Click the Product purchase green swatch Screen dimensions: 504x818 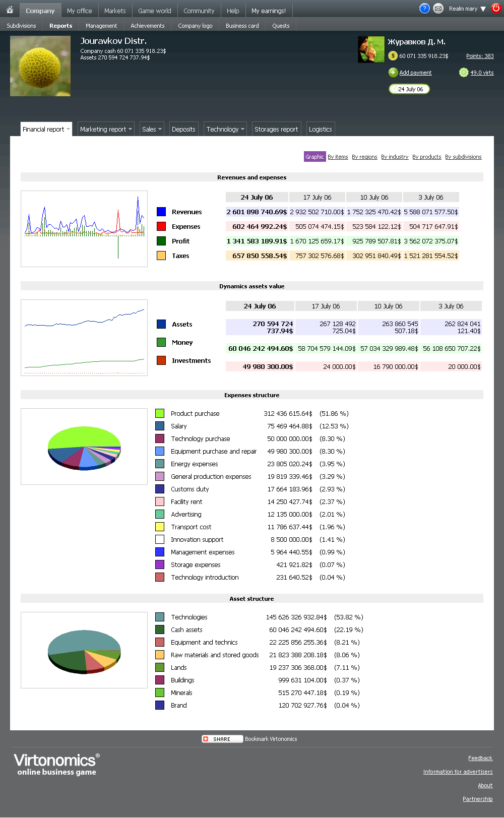tap(160, 413)
